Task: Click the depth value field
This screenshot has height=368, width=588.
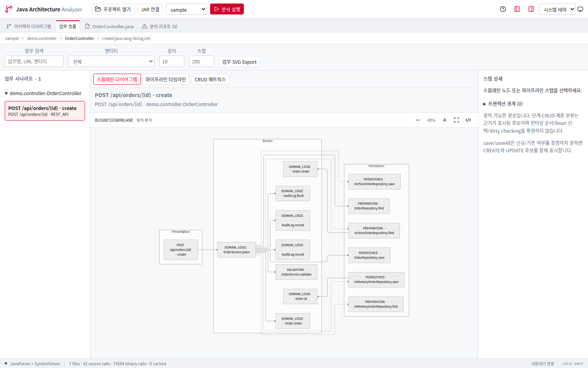Action: (172, 61)
